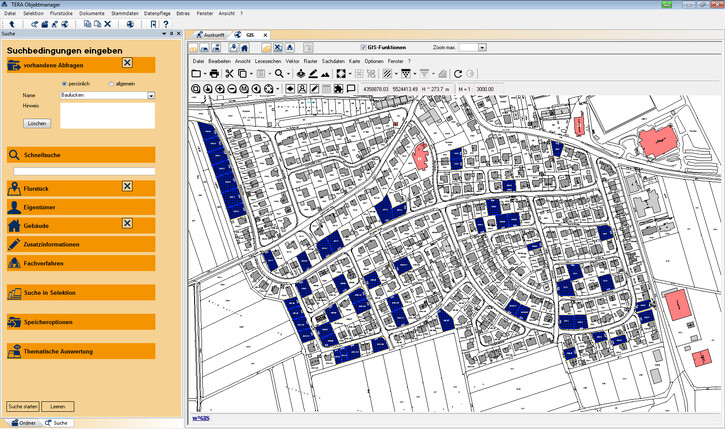The height and width of the screenshot is (429, 725).
Task: Click the Löschen button
Action: coord(37,123)
